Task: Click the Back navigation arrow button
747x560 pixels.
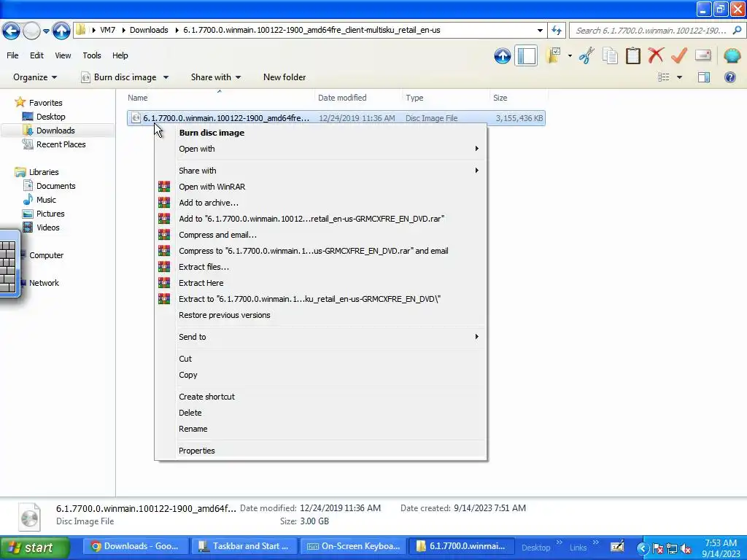Action: (11, 31)
